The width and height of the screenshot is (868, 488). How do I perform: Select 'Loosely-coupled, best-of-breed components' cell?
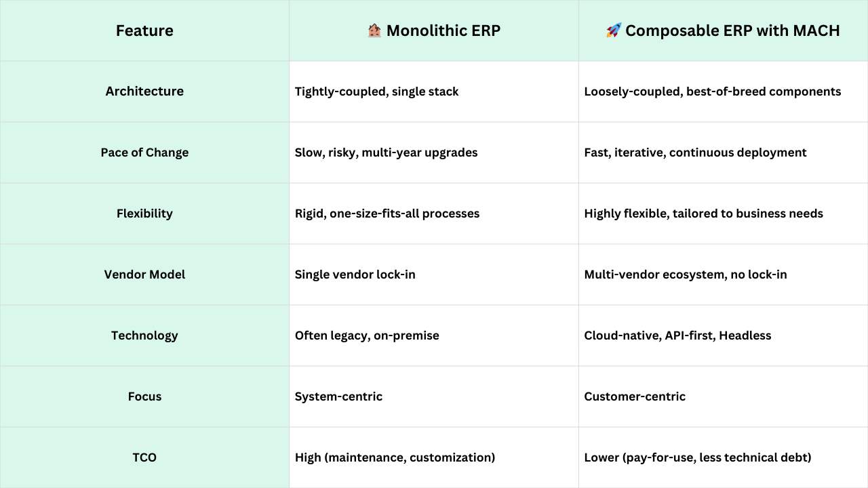[x=723, y=91]
